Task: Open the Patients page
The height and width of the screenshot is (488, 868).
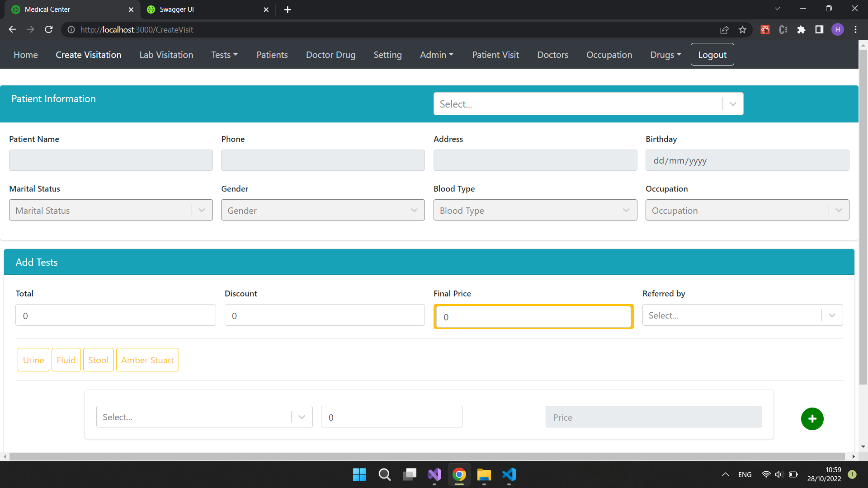Action: click(272, 55)
